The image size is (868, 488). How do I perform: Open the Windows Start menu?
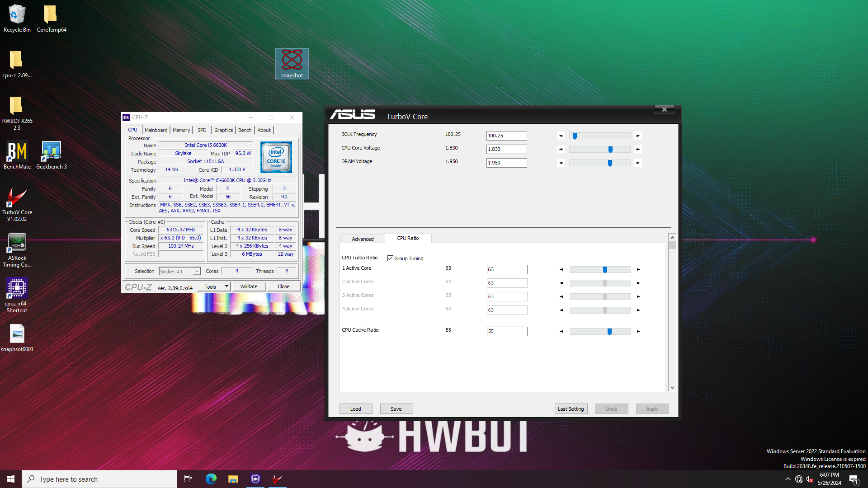11,479
